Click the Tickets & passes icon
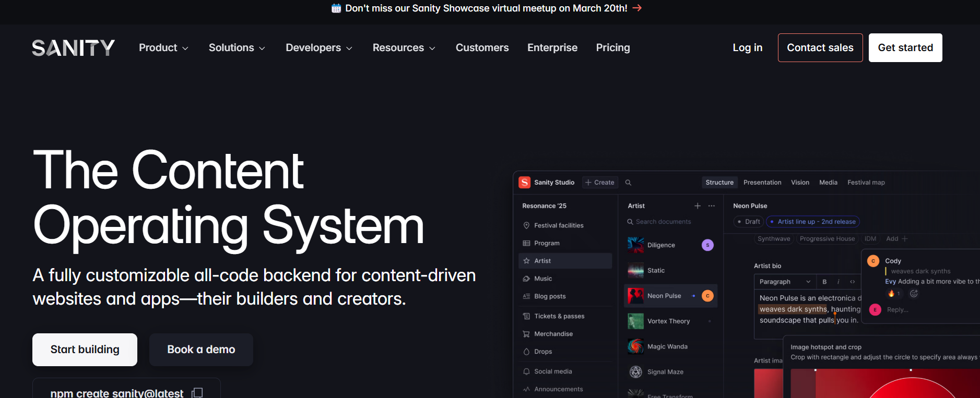Screen dimensions: 980x398 coord(526,316)
